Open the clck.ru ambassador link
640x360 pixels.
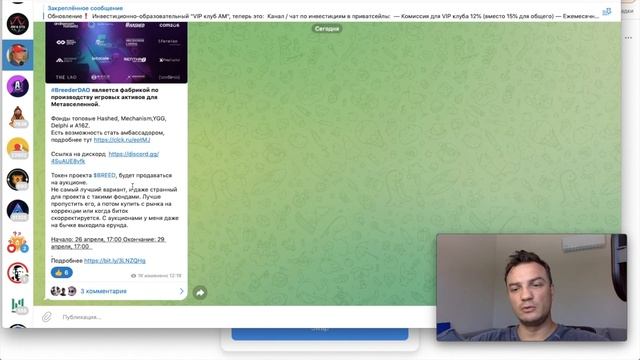(122, 140)
